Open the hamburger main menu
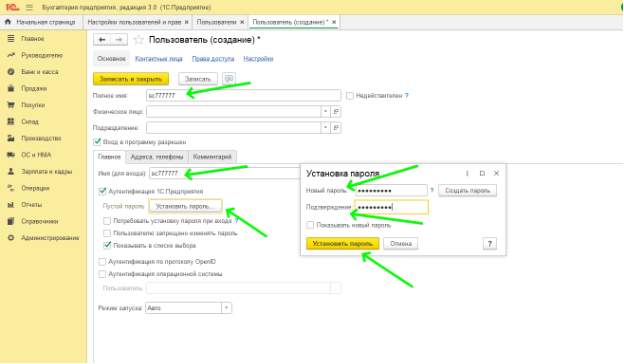Screen dimensions: 624x364 click(29, 7)
